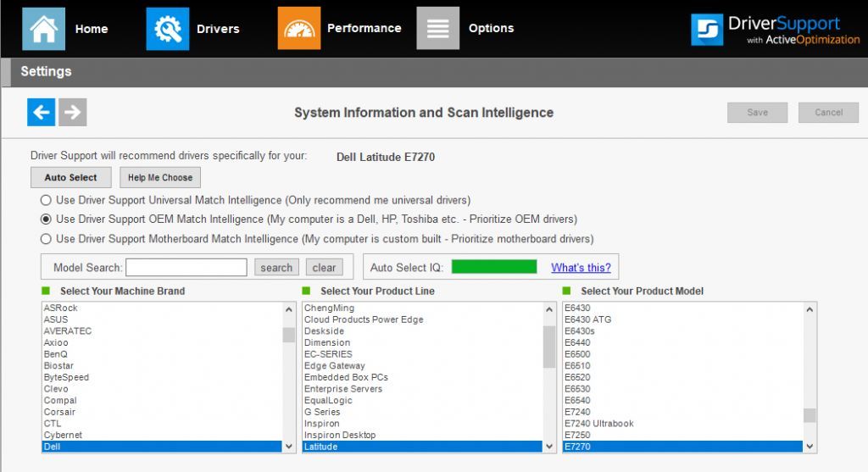Select BenQ brand
The height and width of the screenshot is (472, 868).
162,354
